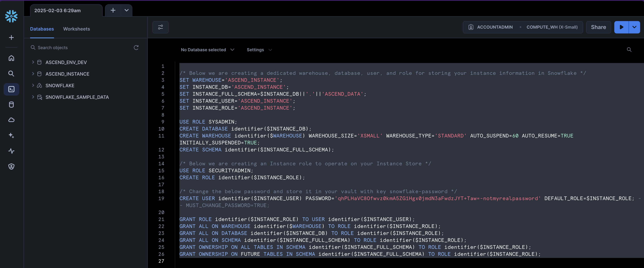Open the AI sparkle icon in sidebar
The width and height of the screenshot is (644, 268).
tap(11, 136)
